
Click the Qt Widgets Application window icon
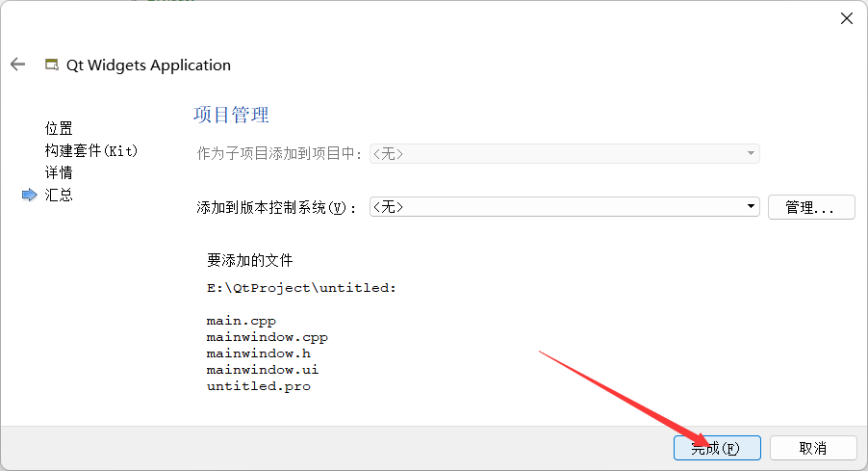[x=52, y=65]
